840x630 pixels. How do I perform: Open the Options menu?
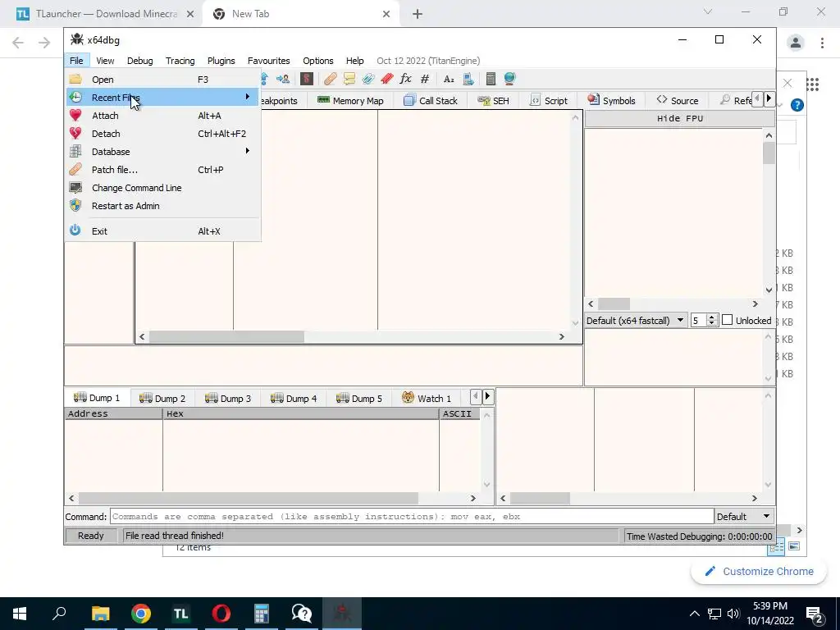[x=318, y=61]
